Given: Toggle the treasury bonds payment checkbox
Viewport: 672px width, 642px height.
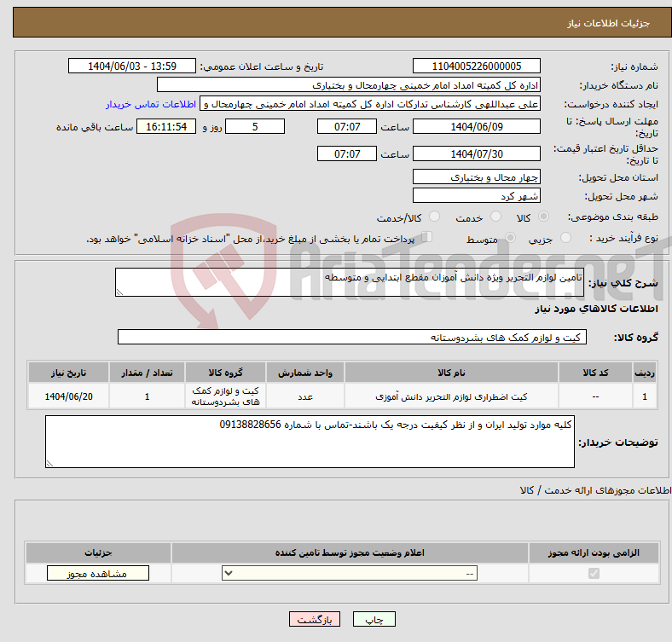Looking at the screenshot, I should pyautogui.click(x=427, y=238).
